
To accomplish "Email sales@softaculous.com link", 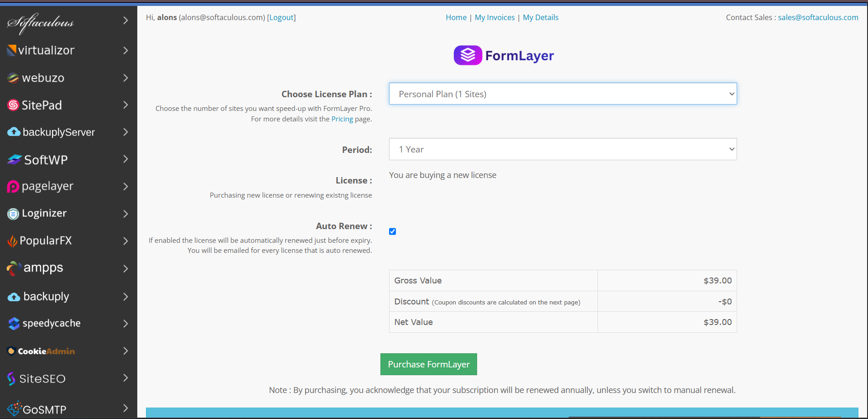I will click(818, 17).
